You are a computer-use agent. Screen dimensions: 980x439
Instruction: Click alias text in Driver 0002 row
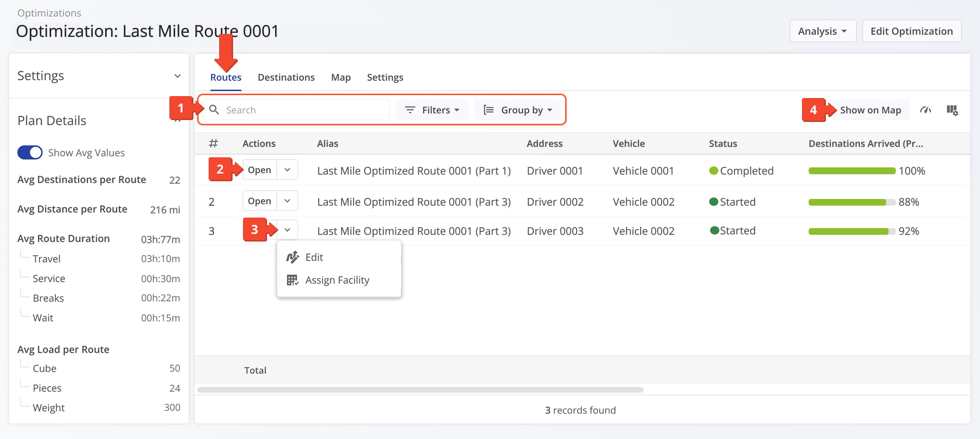point(414,202)
